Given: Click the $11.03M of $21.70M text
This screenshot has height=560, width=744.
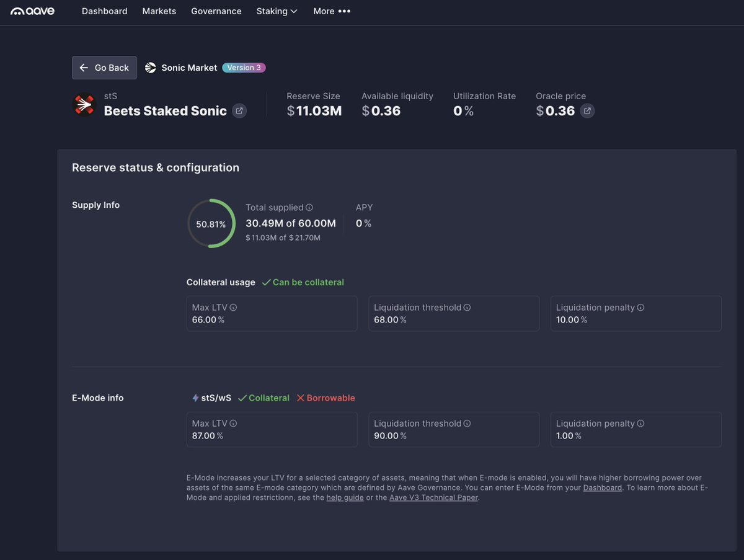Looking at the screenshot, I should pyautogui.click(x=283, y=238).
